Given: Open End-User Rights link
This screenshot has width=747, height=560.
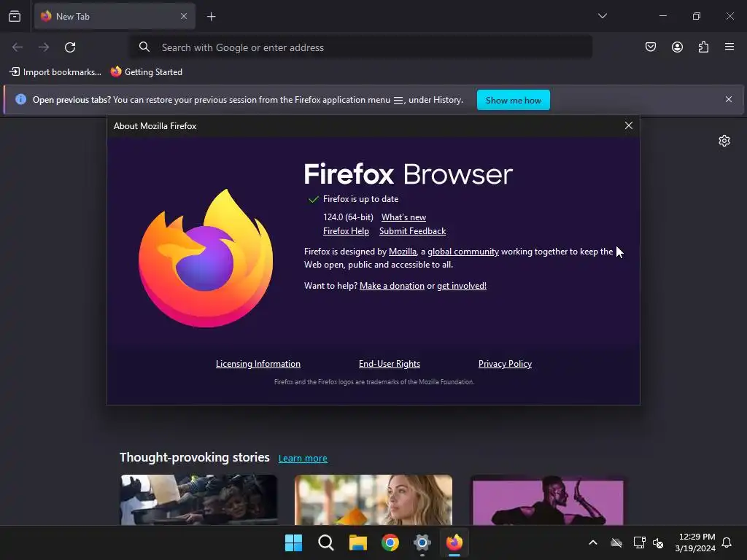Looking at the screenshot, I should pos(390,364).
